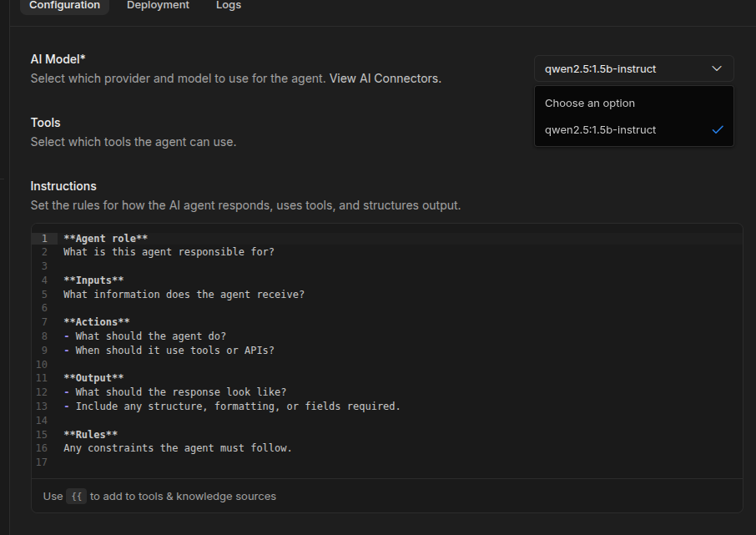
Task: Click the **Actions** heading line
Action: 97,322
